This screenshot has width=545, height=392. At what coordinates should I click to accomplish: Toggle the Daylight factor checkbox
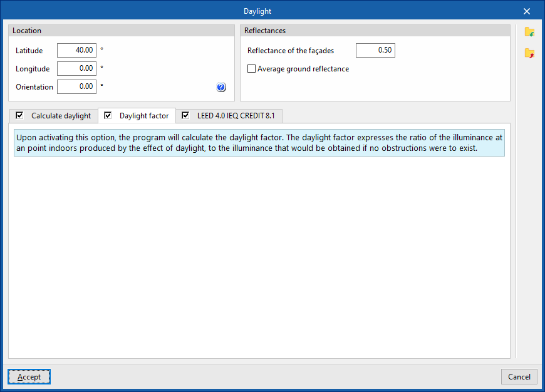tap(108, 115)
